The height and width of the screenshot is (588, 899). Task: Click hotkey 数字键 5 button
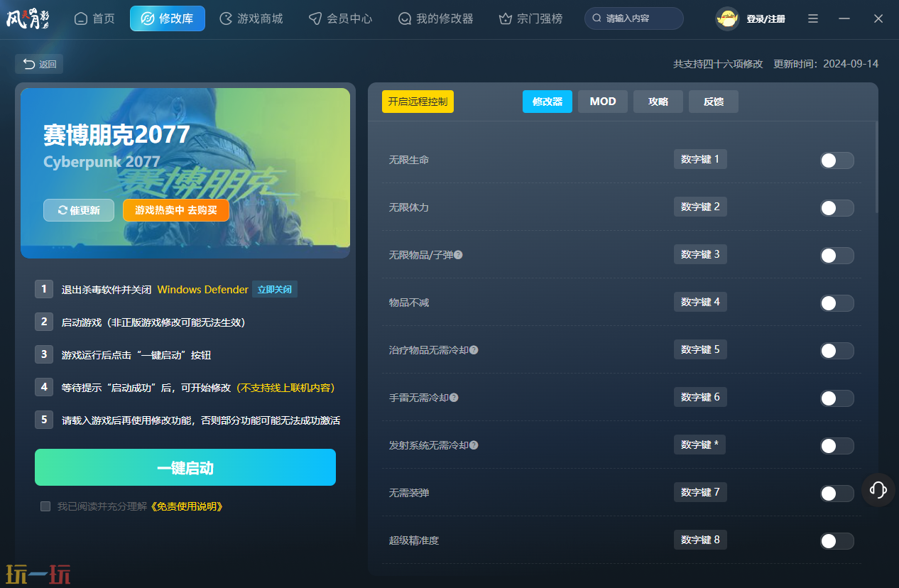[700, 349]
